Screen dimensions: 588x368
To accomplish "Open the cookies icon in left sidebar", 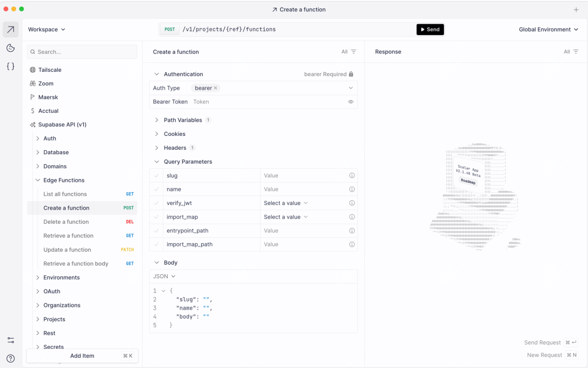I will pos(11,48).
